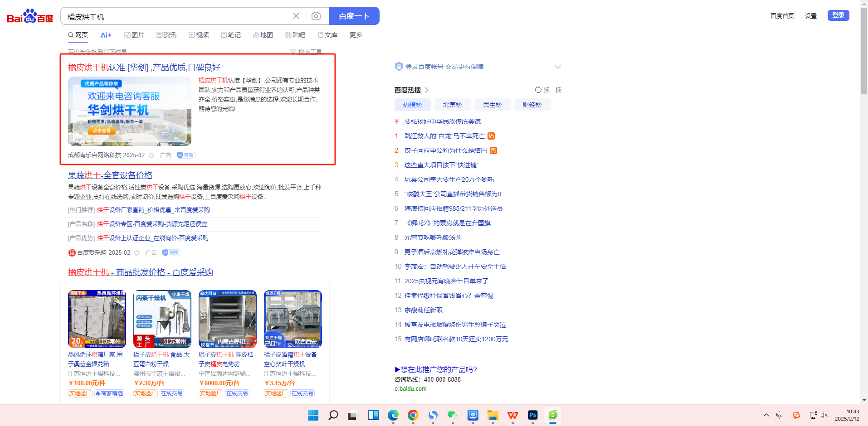Clear the search box with the X icon
868x426 pixels.
(x=296, y=16)
